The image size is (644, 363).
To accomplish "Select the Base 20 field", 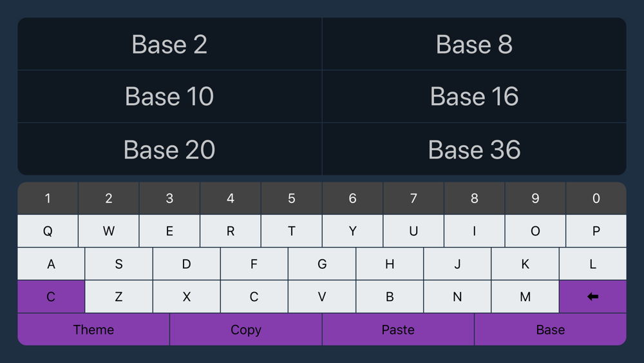I will [x=169, y=149].
